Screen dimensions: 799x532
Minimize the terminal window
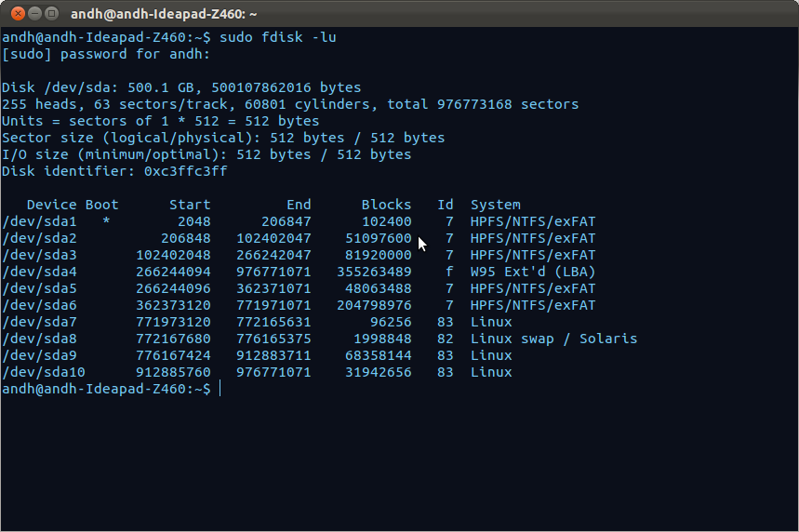tap(34, 13)
